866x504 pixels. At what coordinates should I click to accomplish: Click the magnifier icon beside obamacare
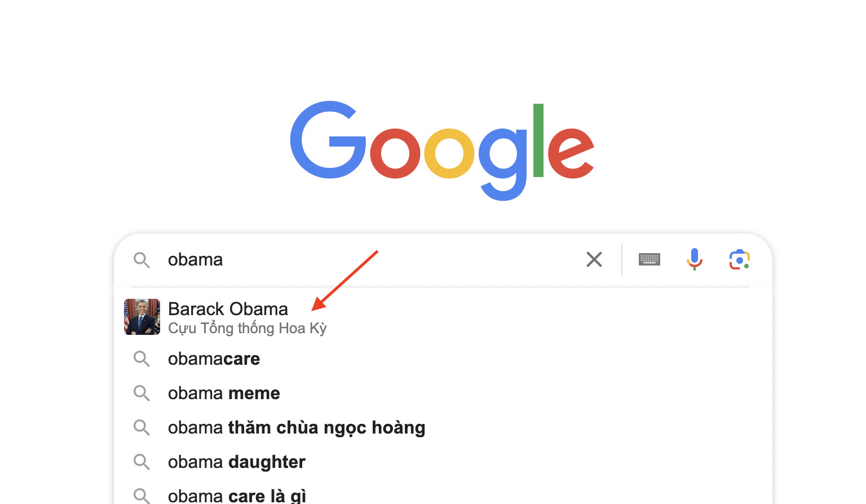click(142, 359)
